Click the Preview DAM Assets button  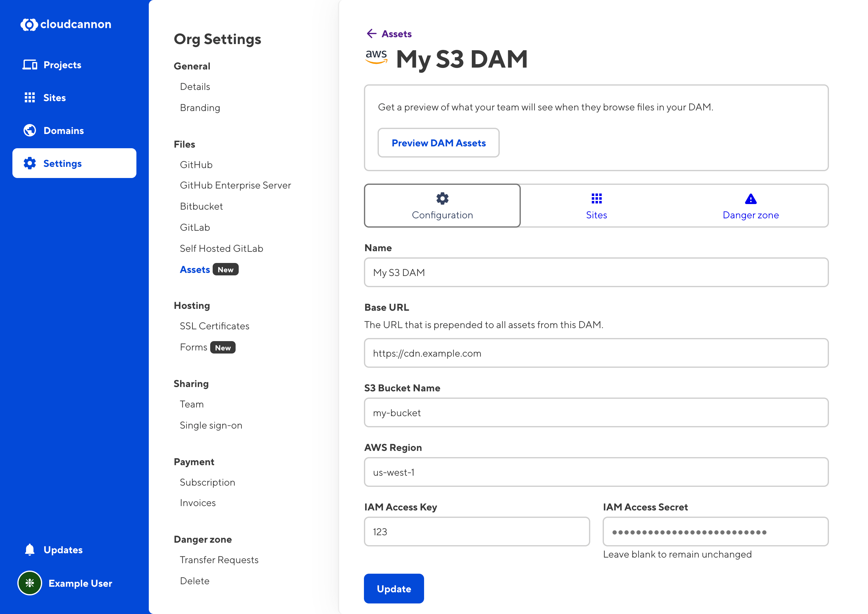pos(439,142)
